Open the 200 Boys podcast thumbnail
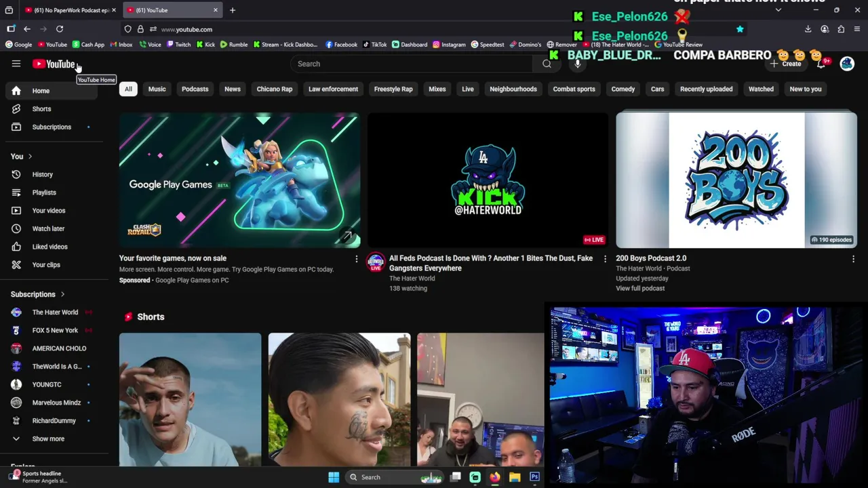Image resolution: width=868 pixels, height=488 pixels. (736, 180)
